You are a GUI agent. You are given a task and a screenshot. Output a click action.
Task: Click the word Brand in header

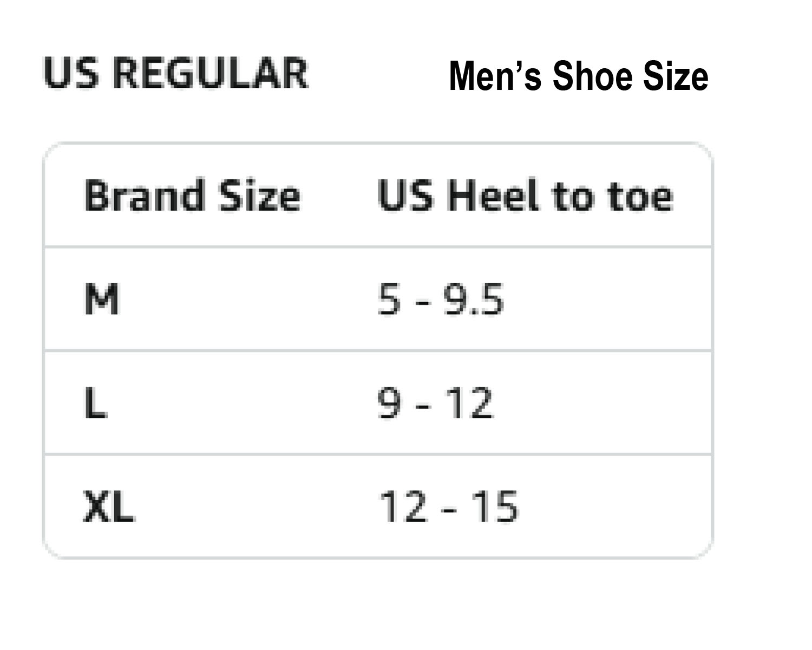click(x=145, y=195)
